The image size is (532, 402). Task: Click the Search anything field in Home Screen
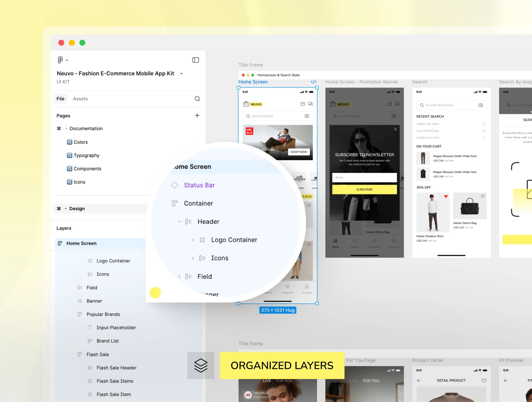(x=278, y=116)
